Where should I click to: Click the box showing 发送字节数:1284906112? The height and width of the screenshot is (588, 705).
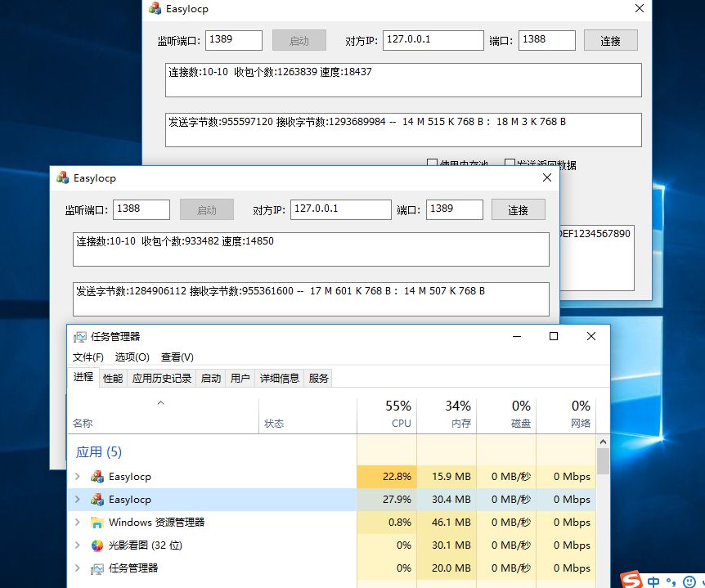tap(311, 299)
